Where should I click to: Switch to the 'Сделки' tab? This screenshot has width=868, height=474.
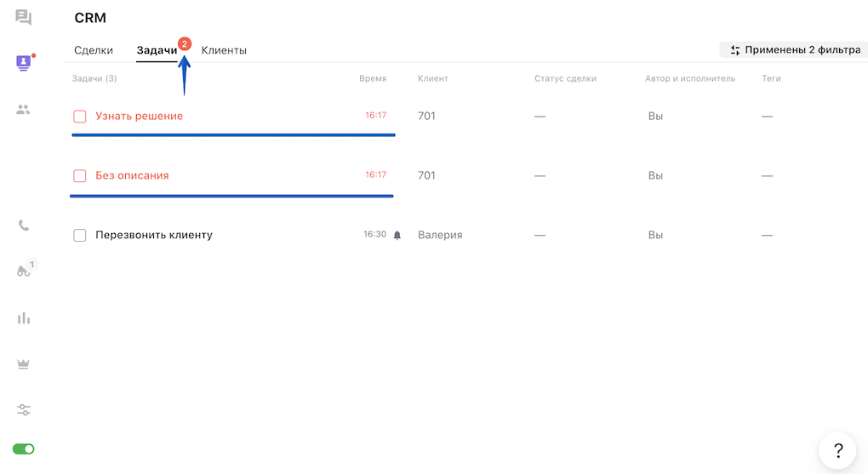point(94,50)
